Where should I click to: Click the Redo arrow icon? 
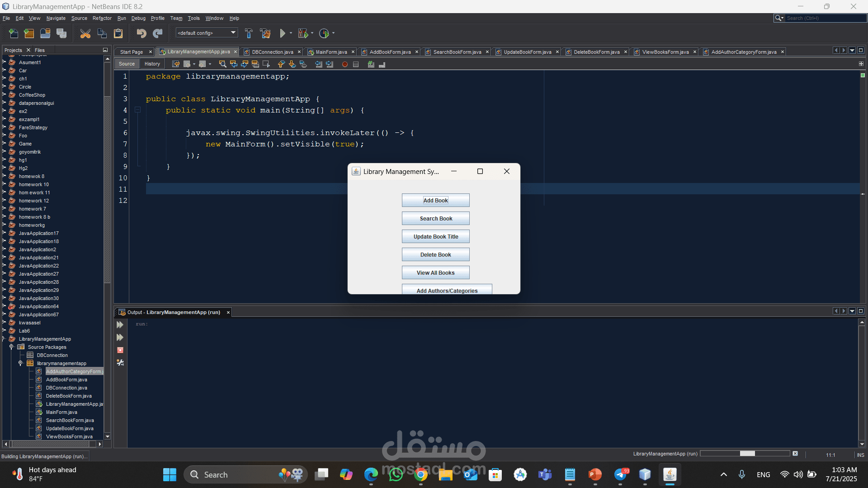click(158, 33)
